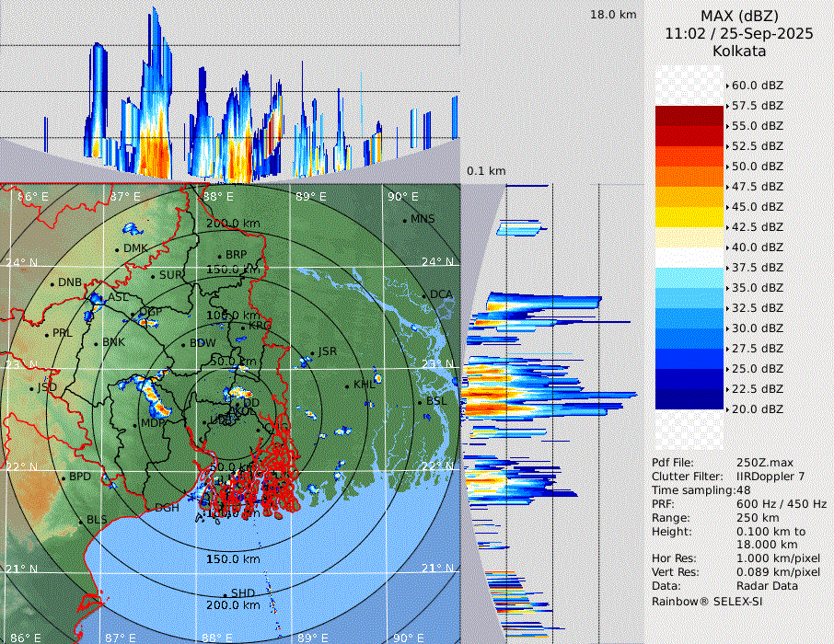Click the Kolkata station name heading
This screenshot has height=644, width=834.
point(739,52)
